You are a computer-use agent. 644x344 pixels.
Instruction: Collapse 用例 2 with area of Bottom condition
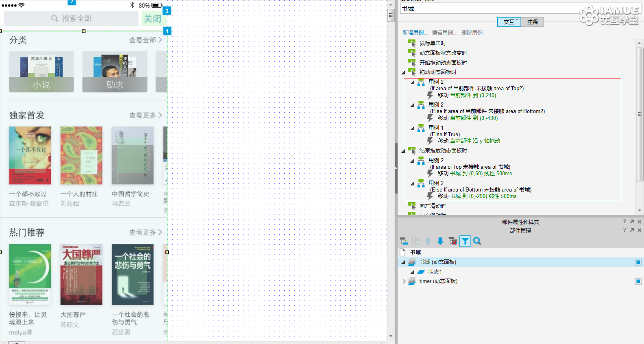point(412,184)
